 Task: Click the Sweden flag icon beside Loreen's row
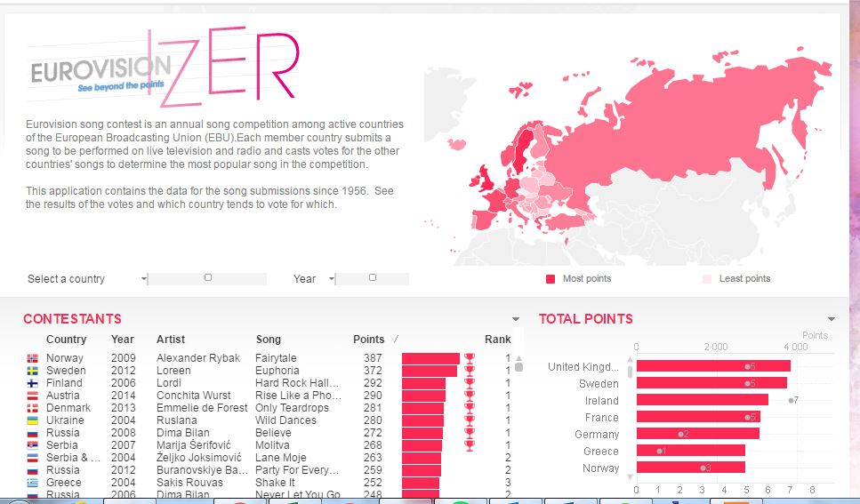tap(32, 371)
